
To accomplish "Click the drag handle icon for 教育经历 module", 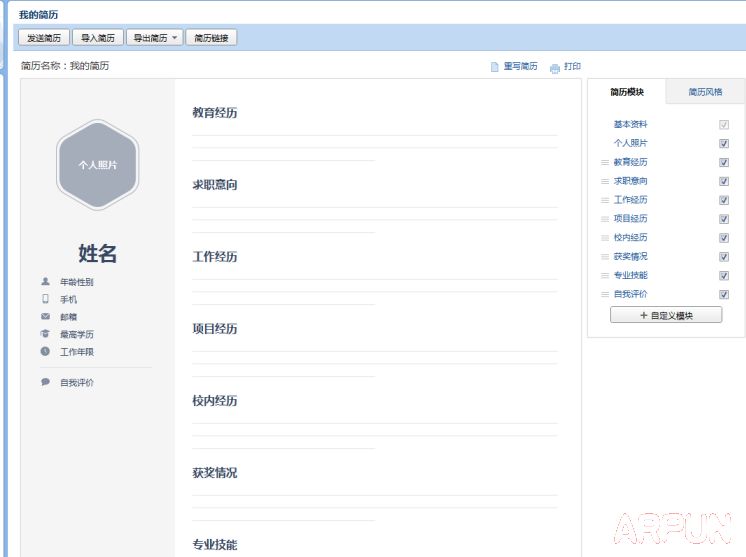I will tap(604, 162).
